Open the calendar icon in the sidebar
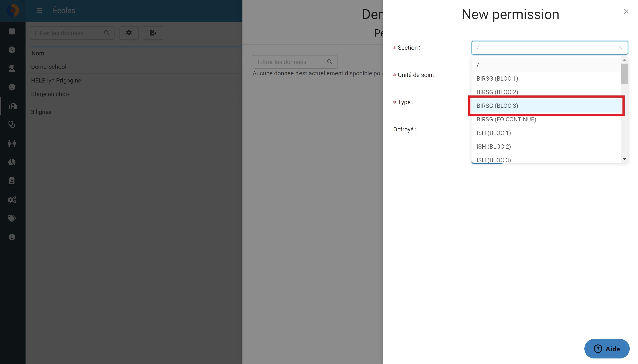 tap(12, 31)
